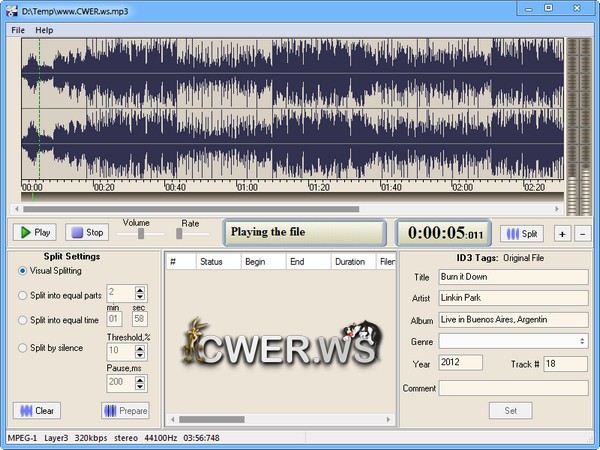This screenshot has height=450, width=600.
Task: Enable Split by silence mode
Action: point(23,348)
